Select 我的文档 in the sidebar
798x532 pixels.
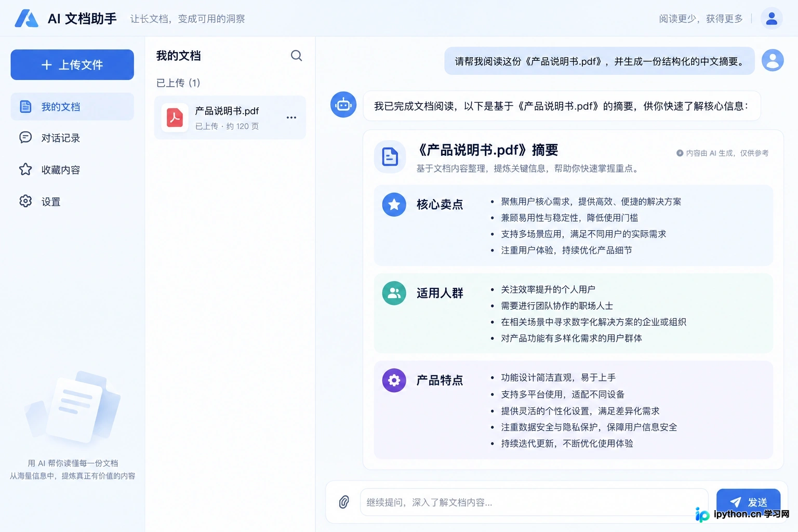[72, 107]
